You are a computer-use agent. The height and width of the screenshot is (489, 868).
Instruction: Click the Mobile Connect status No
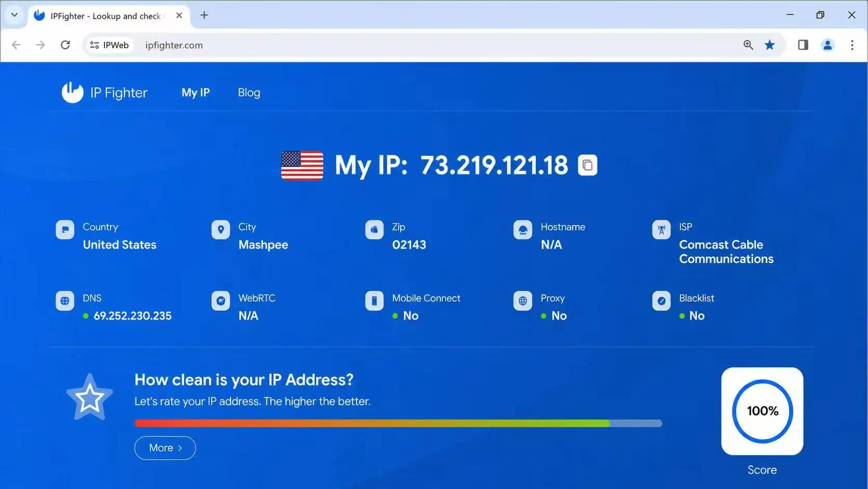click(x=411, y=316)
